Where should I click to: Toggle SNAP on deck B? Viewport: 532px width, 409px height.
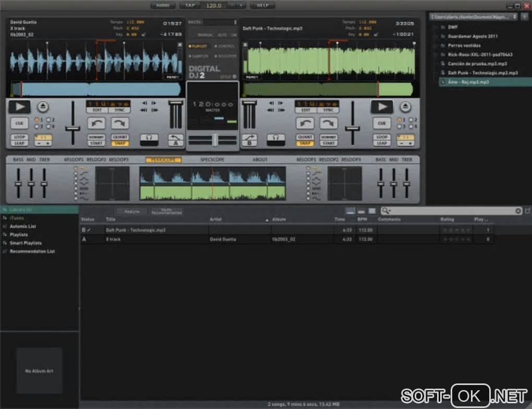[x=305, y=143]
